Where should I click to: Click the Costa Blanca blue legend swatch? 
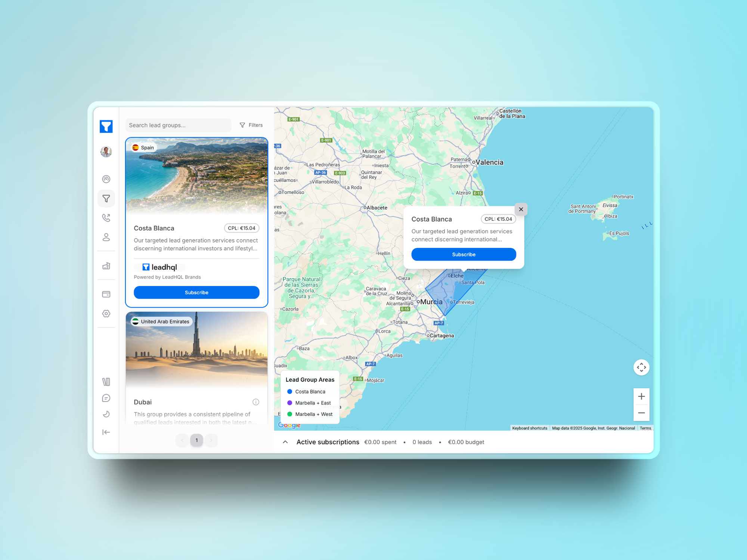coord(289,392)
